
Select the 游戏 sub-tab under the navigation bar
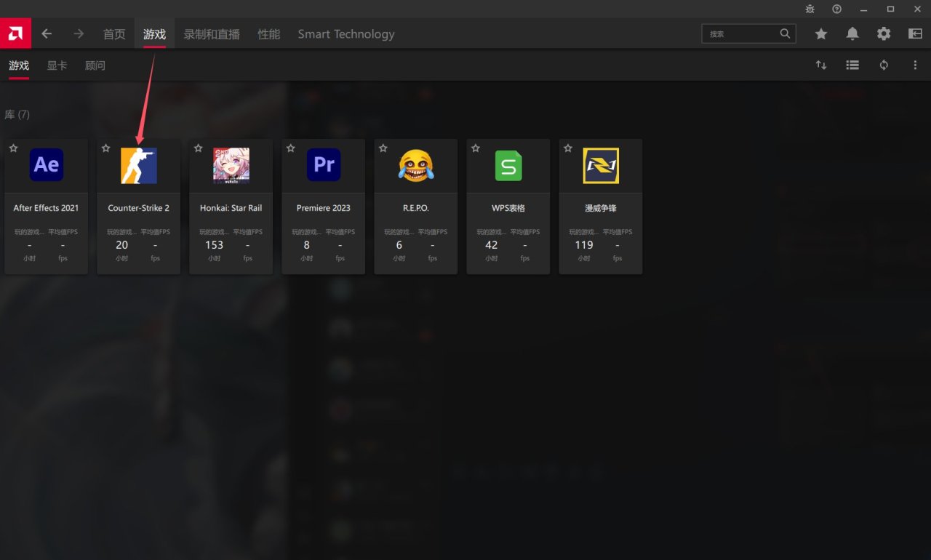[19, 65]
